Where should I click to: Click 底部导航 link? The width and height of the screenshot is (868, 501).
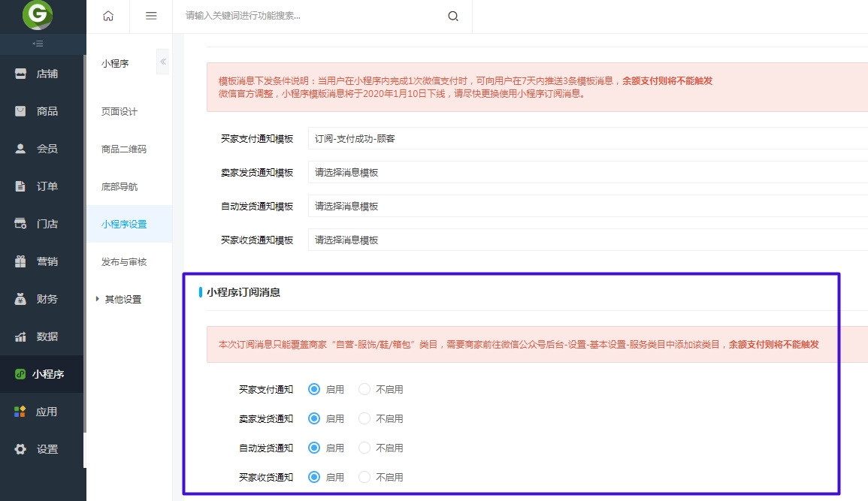pos(119,186)
